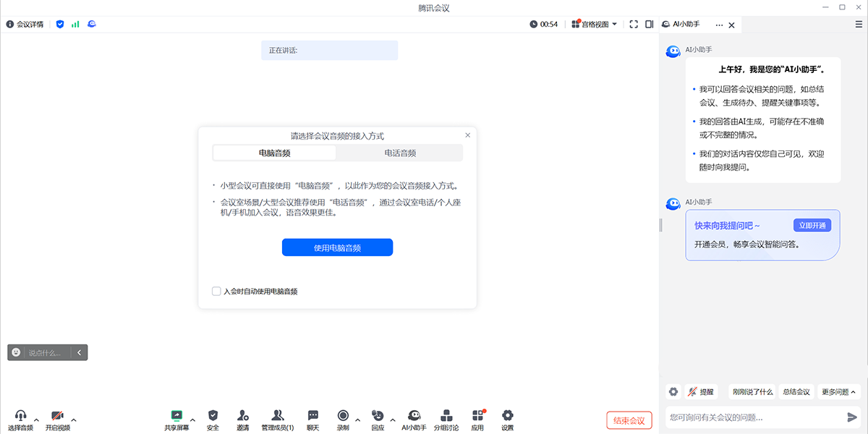Open the Security (安全) shield icon
Viewport: 868px width, 434px height.
(x=213, y=416)
